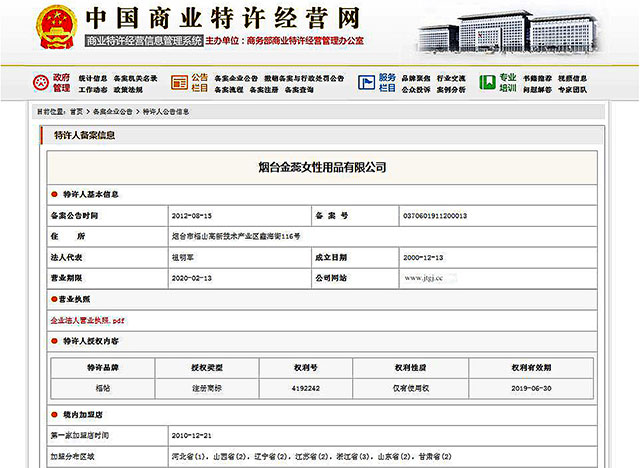The image size is (640, 468).
Task: Click the 政府管理 section heading
Action: tap(61, 83)
